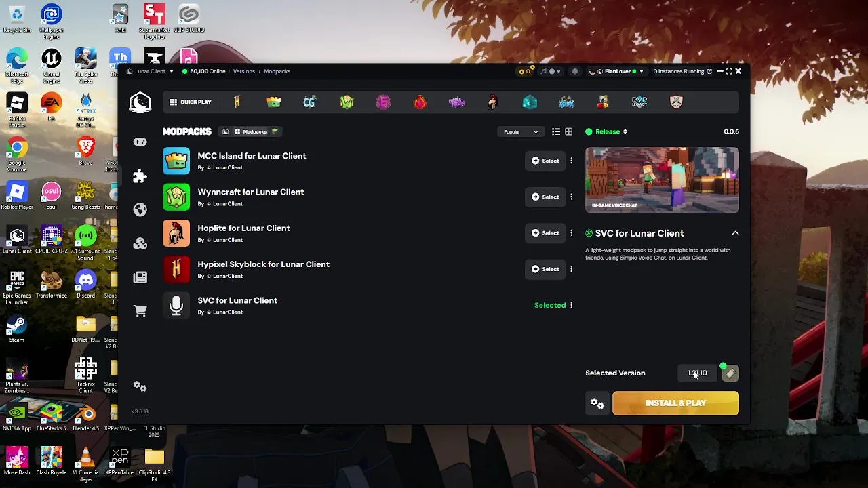Open more options for Hypixel Skyblock row
868x488 pixels.
pos(571,269)
